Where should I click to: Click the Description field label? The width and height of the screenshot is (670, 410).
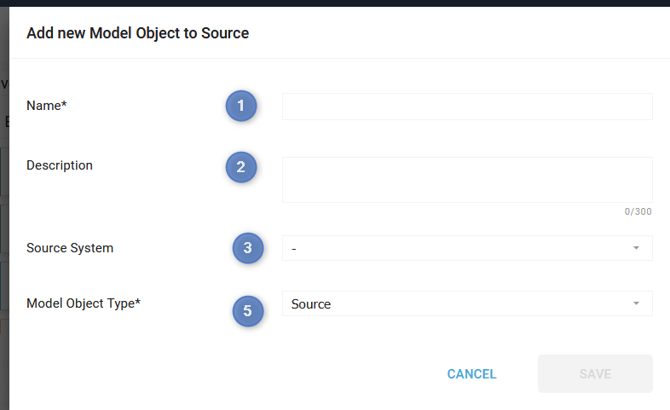click(x=59, y=165)
